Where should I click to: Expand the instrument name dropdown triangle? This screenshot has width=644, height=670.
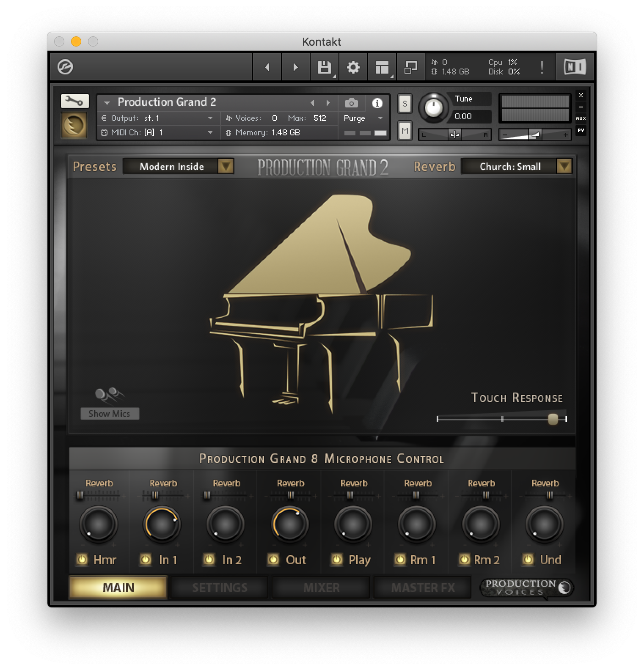coord(107,103)
